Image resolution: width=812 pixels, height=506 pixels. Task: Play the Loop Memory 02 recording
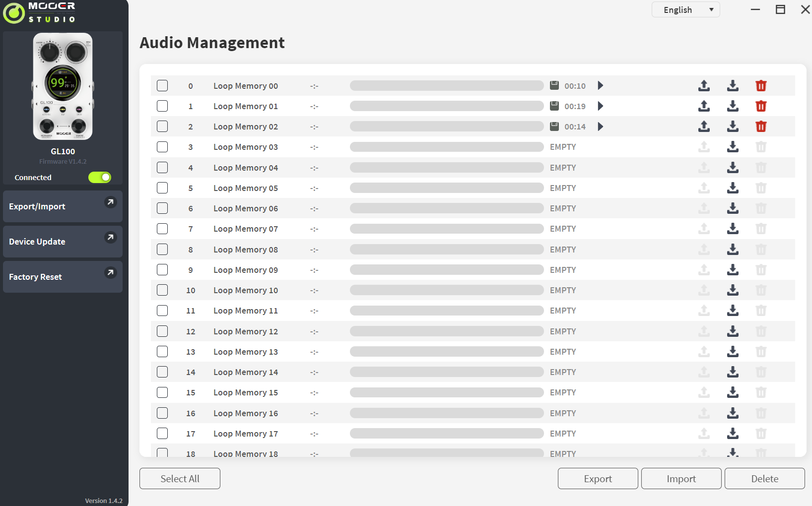(600, 126)
